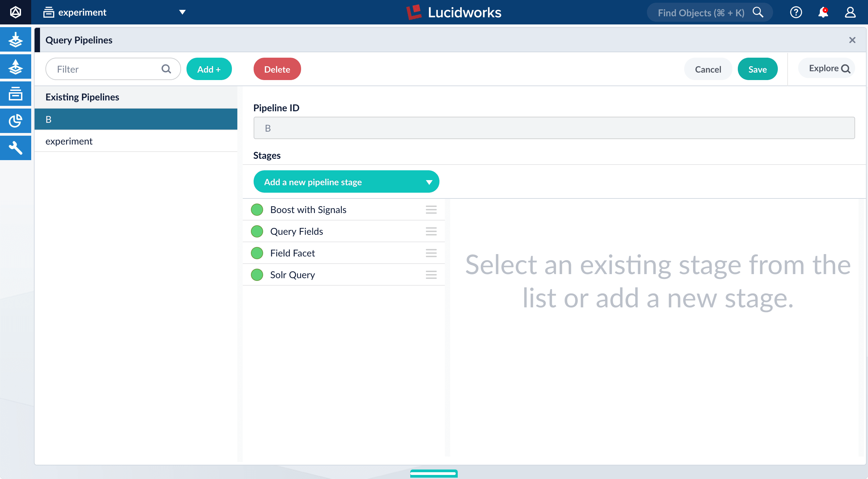Open the Analytics pie chart icon
The height and width of the screenshot is (479, 868).
pos(16,121)
